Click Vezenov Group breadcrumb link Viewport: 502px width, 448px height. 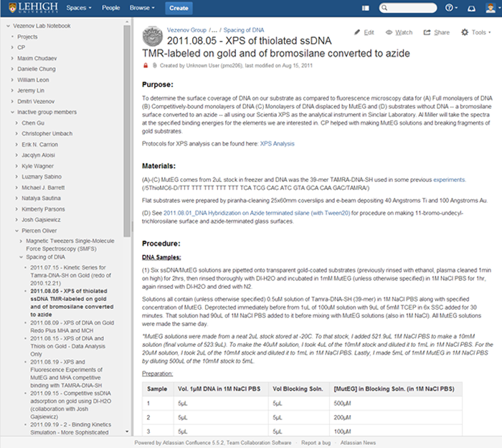(x=186, y=30)
